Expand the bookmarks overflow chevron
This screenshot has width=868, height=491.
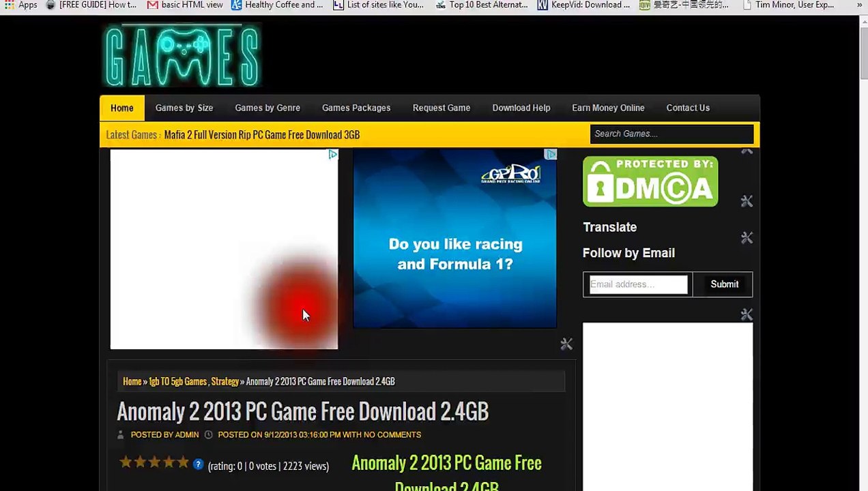point(859,5)
